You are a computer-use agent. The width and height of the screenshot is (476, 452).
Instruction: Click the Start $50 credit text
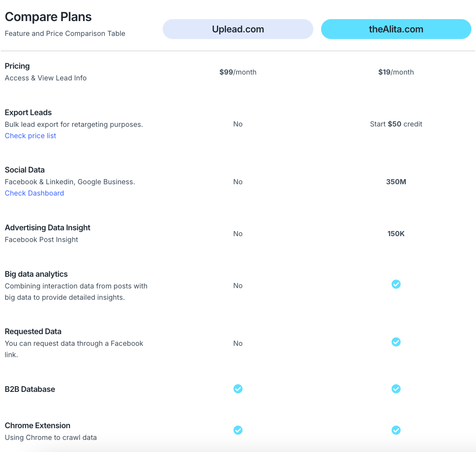pos(396,124)
